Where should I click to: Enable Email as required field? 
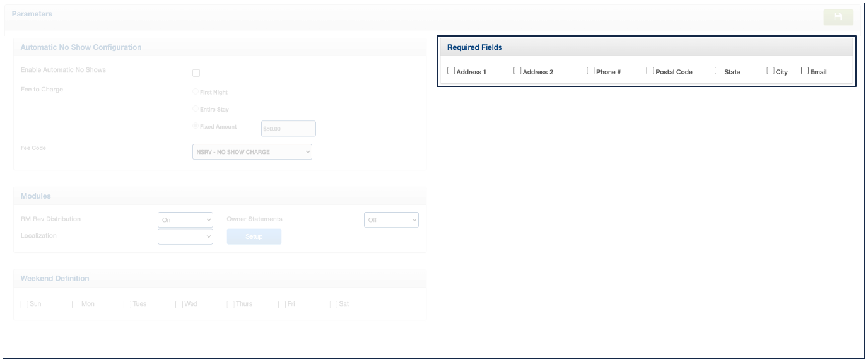(805, 71)
